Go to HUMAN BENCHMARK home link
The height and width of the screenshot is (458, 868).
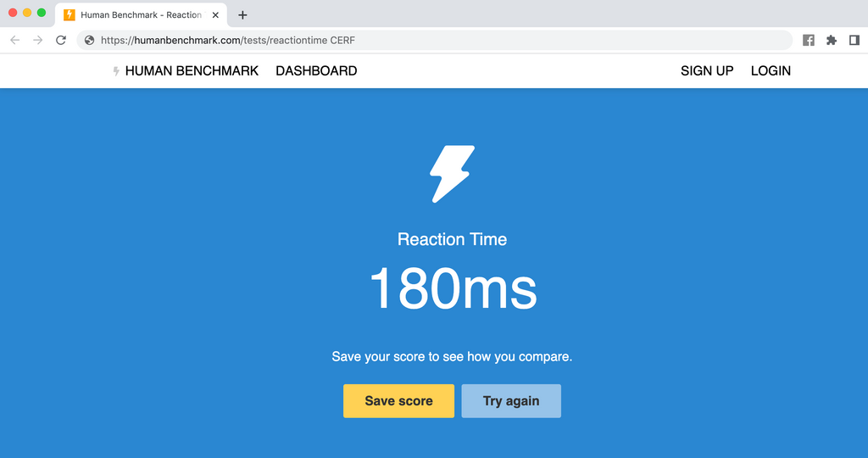(192, 71)
